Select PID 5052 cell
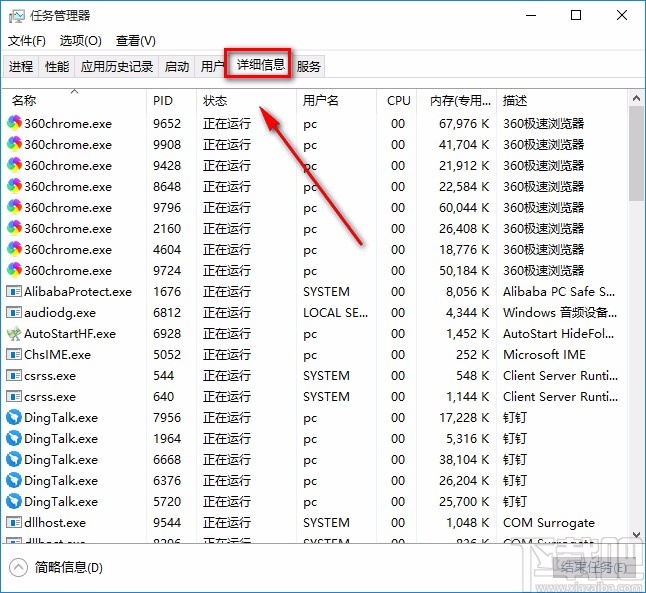This screenshot has height=593, width=646. (x=167, y=354)
